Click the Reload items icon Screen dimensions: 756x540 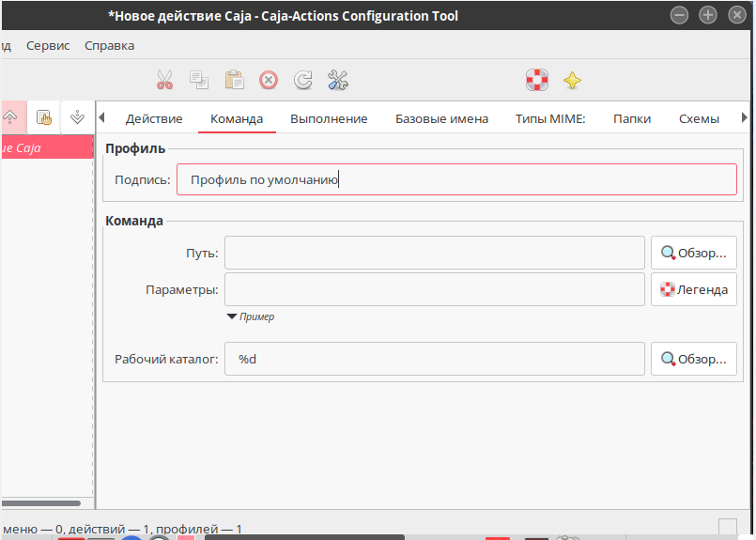303,80
